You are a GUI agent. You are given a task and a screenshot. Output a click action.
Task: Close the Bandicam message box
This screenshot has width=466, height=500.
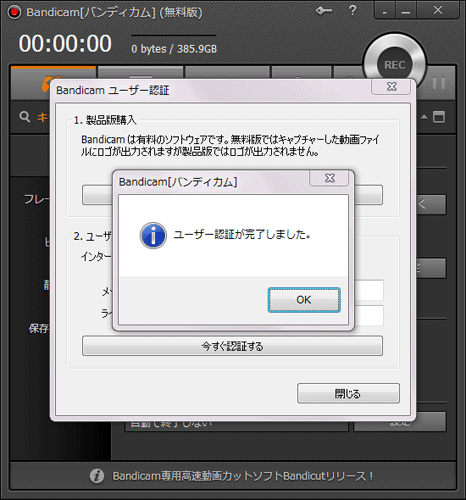pos(329,178)
